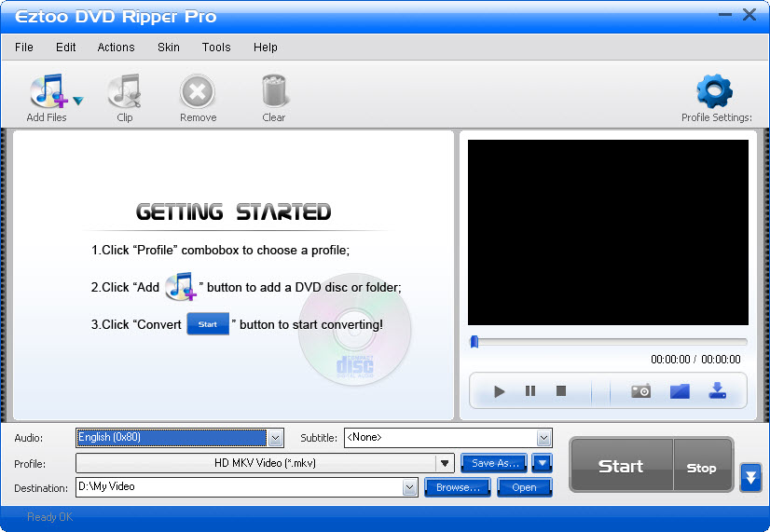Image resolution: width=770 pixels, height=532 pixels.
Task: Expand the Destination path dropdown
Action: coord(409,487)
